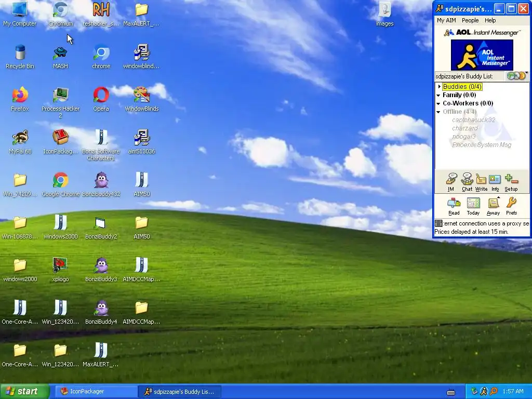Click the Start button
The width and height of the screenshot is (532, 399).
coord(24,392)
